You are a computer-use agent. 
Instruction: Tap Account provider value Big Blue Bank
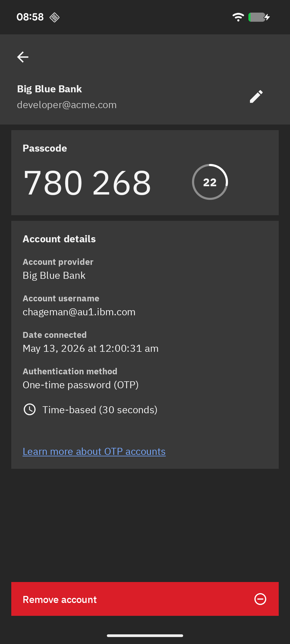pos(54,276)
